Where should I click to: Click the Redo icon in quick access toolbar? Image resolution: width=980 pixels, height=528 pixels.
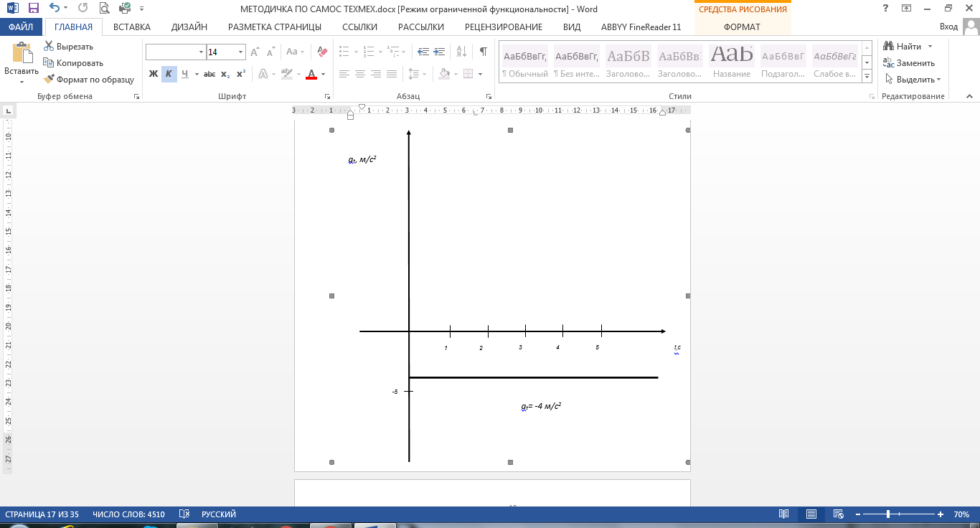pyautogui.click(x=83, y=9)
